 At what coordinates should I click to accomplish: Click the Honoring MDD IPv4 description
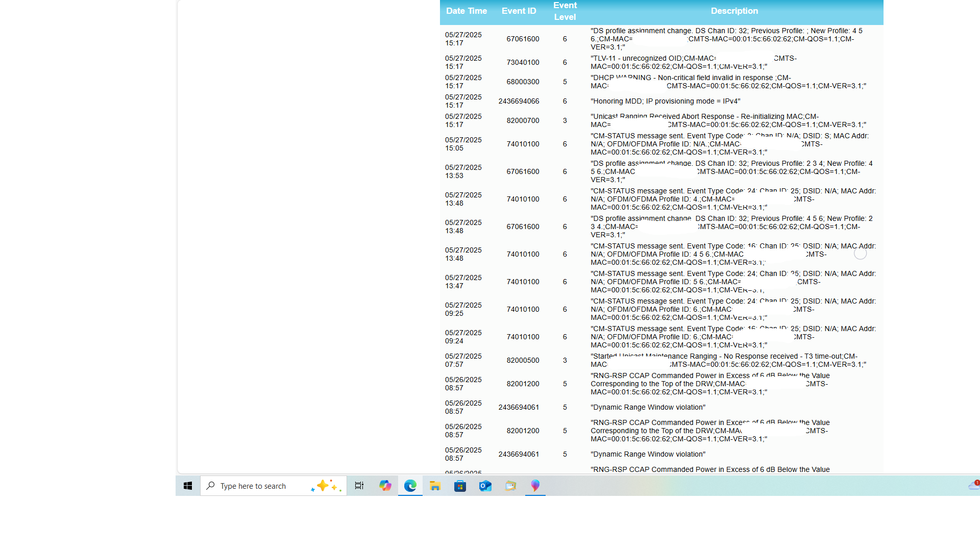coord(666,101)
